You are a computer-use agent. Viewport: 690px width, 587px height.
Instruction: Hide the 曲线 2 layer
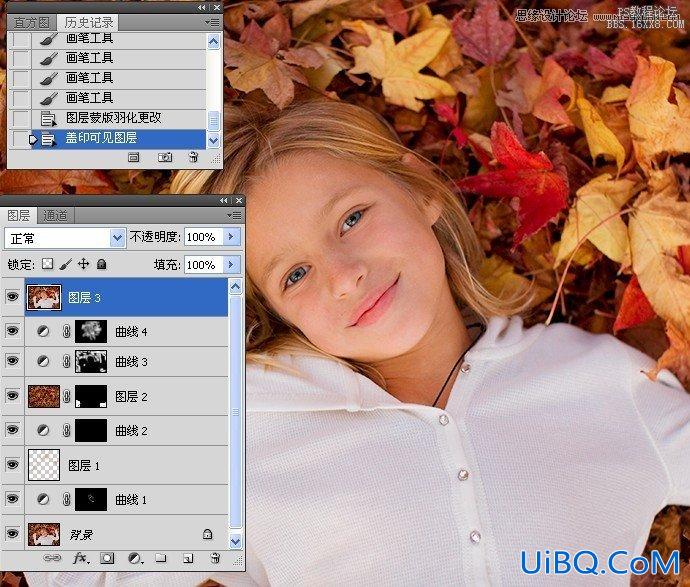(x=12, y=429)
